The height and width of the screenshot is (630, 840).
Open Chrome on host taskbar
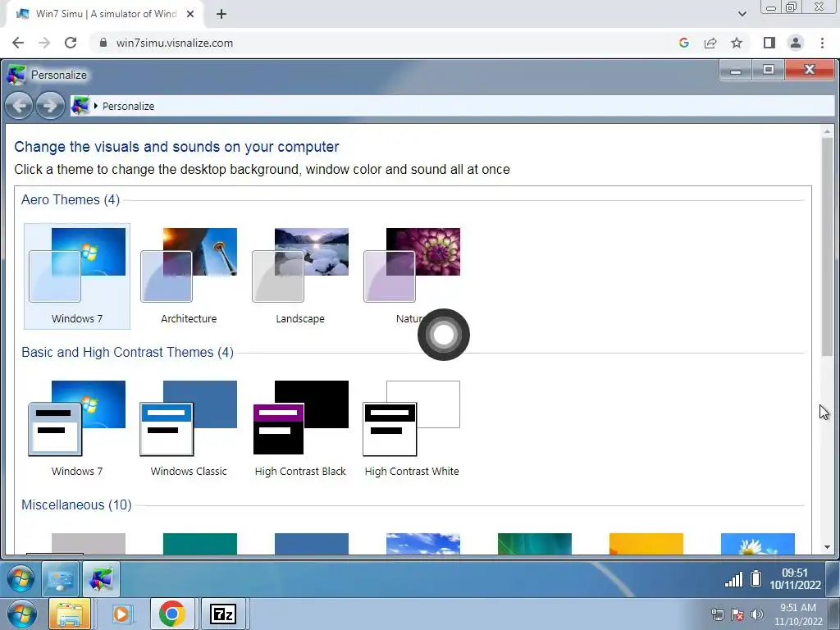pos(171,614)
